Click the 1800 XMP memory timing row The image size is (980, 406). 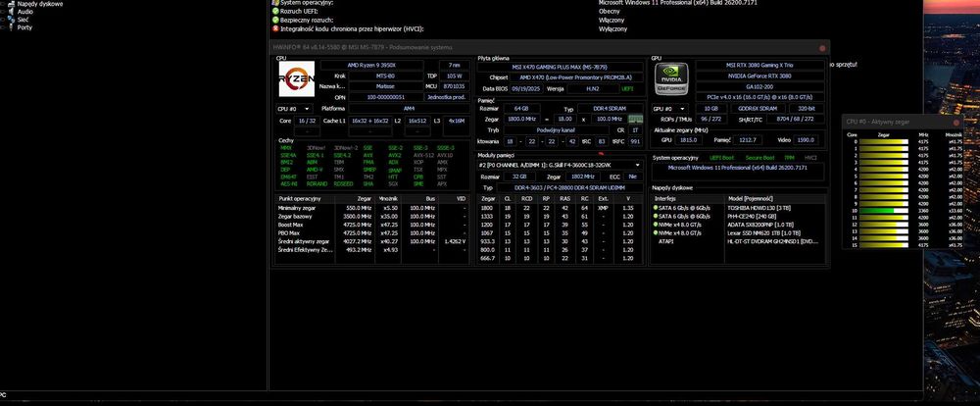pyautogui.click(x=560, y=208)
